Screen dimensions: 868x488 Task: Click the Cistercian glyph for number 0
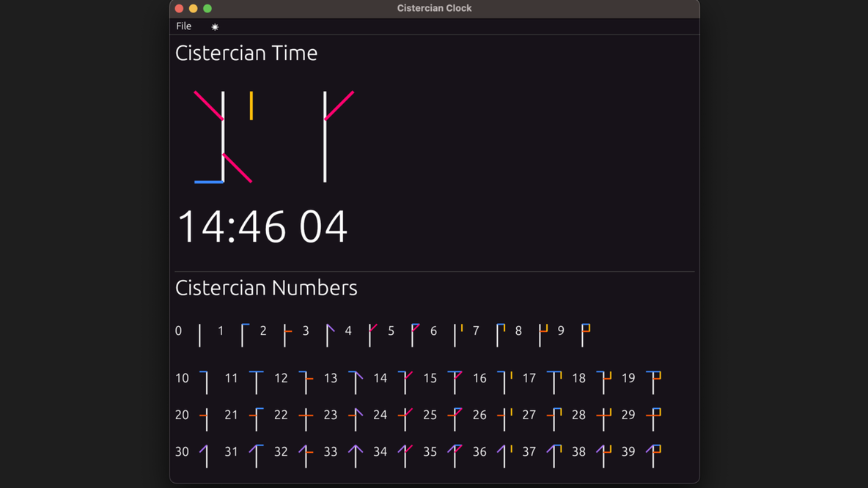click(x=199, y=333)
